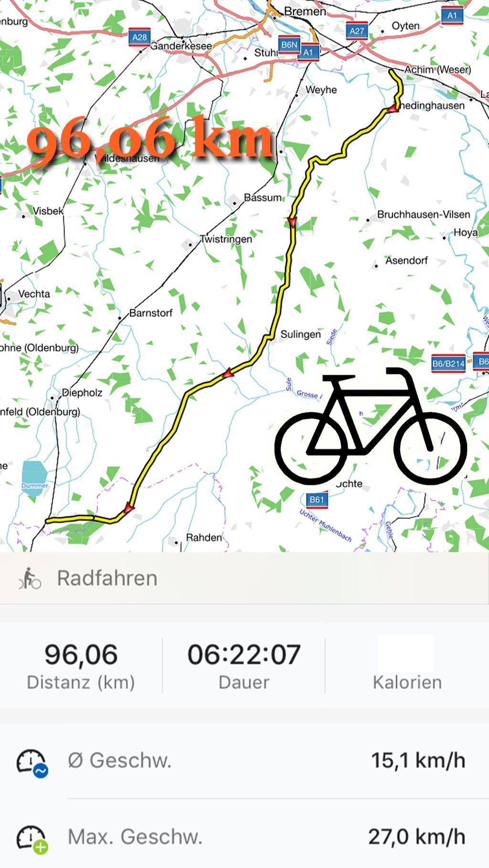Open the Ø Geschw. 15,1 km/h row
This screenshot has width=489, height=868.
[x=244, y=761]
